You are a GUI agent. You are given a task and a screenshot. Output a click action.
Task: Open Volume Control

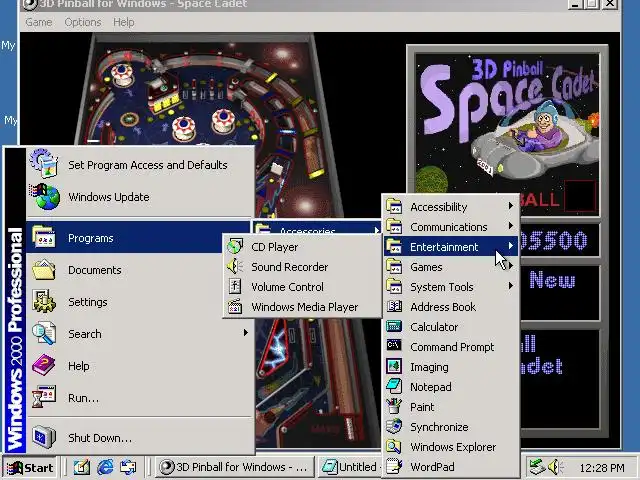(302, 287)
